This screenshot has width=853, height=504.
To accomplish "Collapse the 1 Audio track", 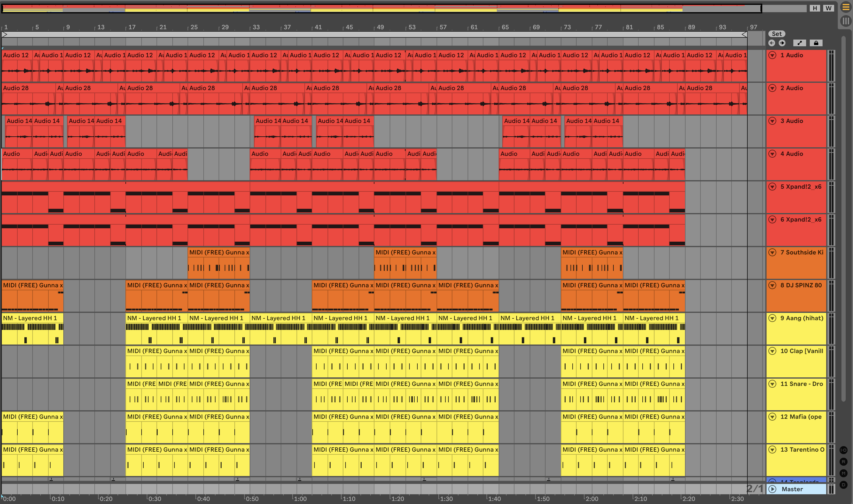I will point(772,55).
